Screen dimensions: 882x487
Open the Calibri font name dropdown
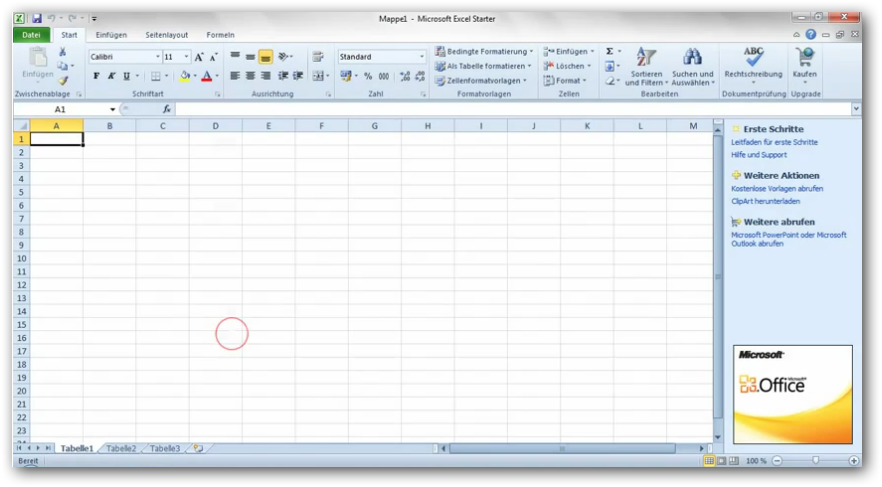[x=158, y=57]
